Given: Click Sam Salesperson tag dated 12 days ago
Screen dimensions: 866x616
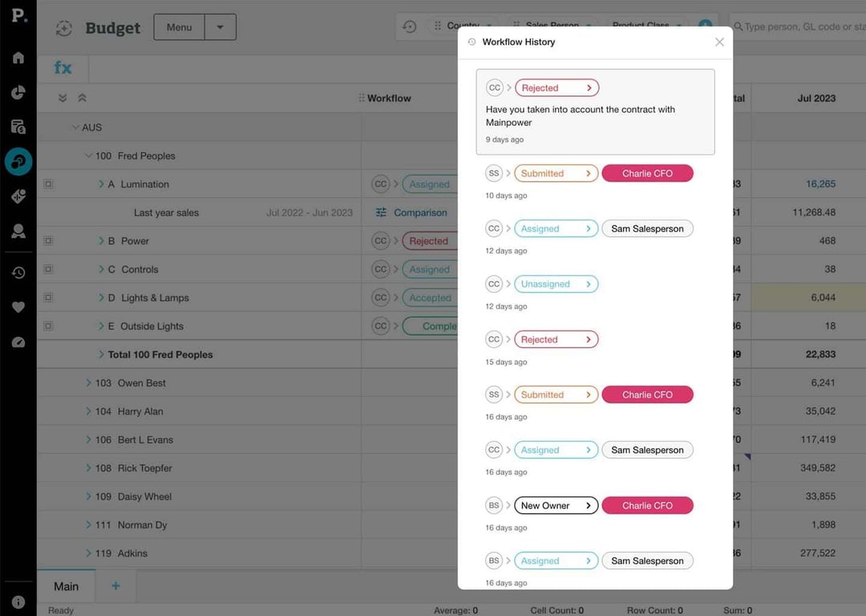Looking at the screenshot, I should (647, 229).
